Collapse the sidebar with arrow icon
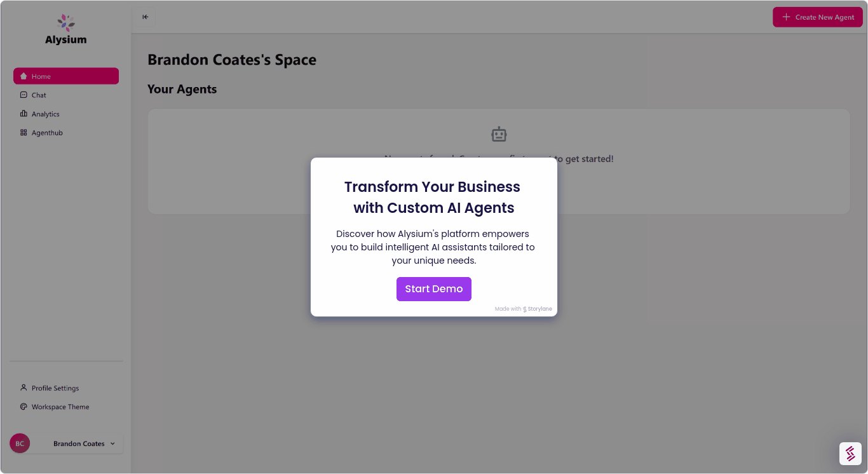 click(x=146, y=17)
